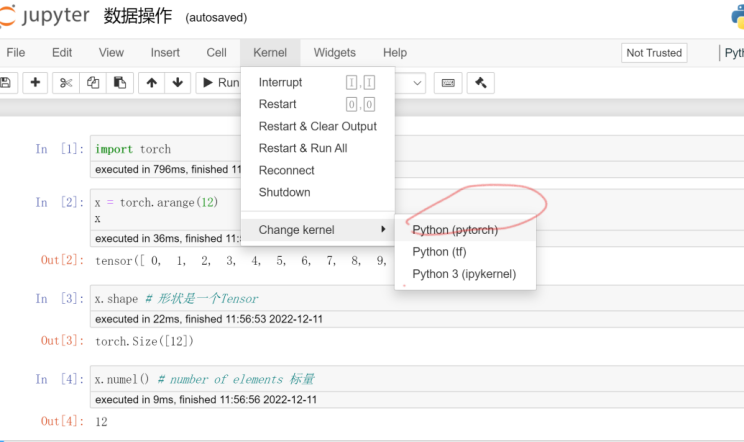
Task: Click the x.shape code cell input
Action: point(418,298)
